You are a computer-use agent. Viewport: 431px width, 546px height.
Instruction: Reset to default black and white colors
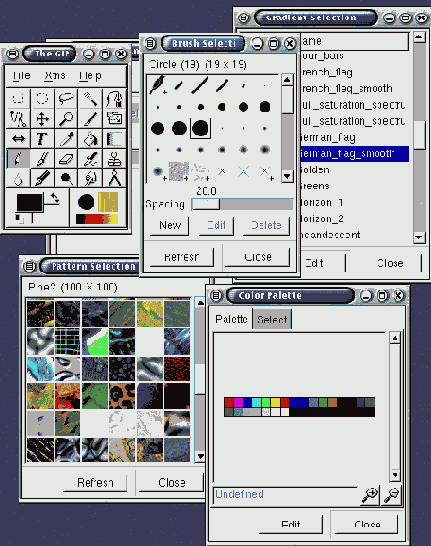(x=19, y=219)
